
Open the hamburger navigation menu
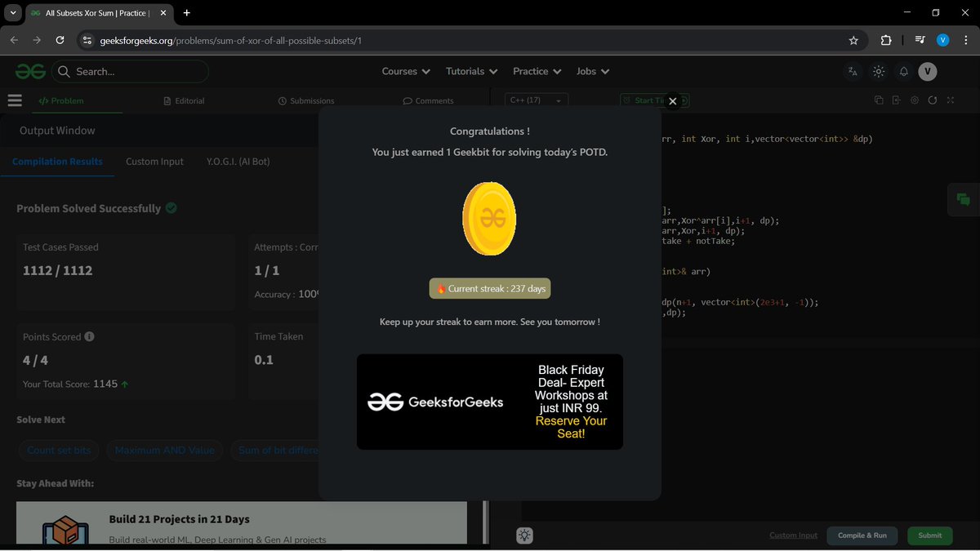[15, 100]
